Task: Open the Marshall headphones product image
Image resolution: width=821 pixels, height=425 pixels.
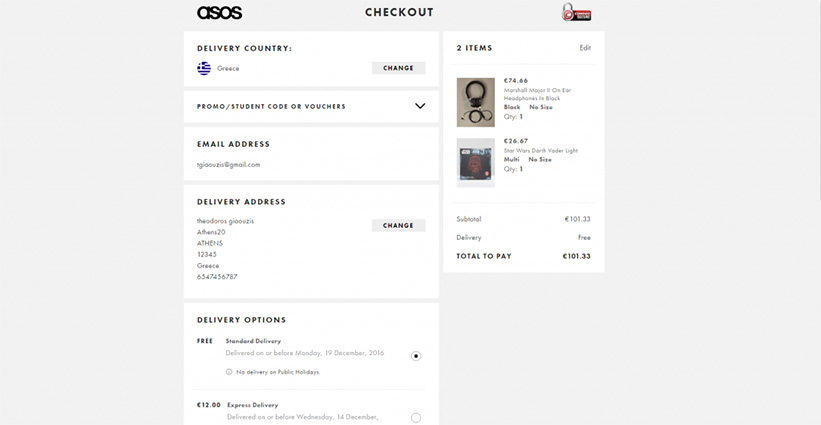Action: (475, 101)
